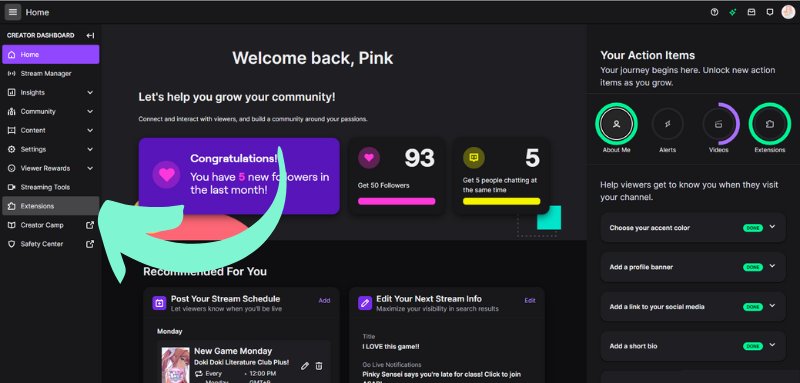800x383 pixels.
Task: Click 'Doki Doki Literature Club Plus!' text
Action: pos(241,363)
